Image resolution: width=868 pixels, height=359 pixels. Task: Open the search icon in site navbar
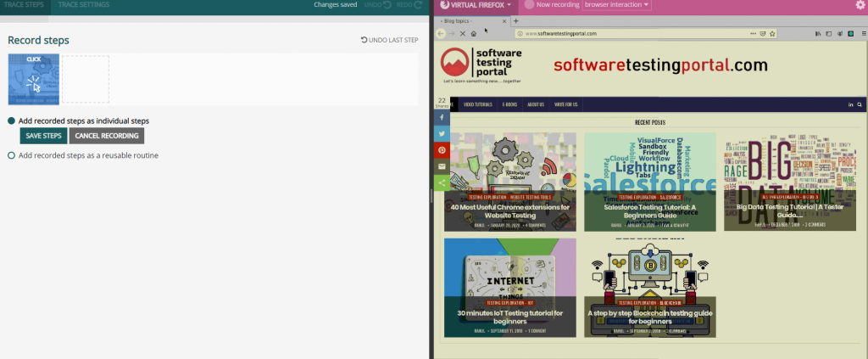pos(860,104)
